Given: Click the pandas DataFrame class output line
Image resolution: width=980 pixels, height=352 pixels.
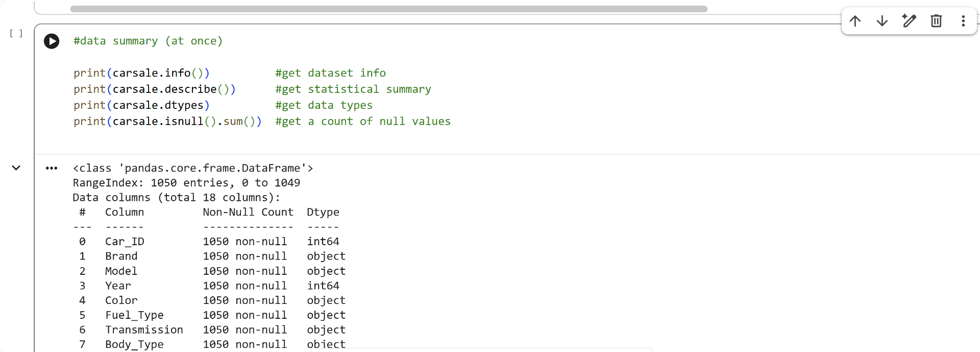Looking at the screenshot, I should coord(193,168).
